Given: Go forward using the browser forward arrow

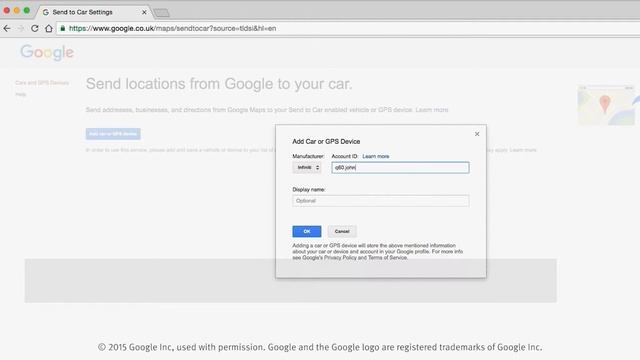Looking at the screenshot, I should 21,28.
